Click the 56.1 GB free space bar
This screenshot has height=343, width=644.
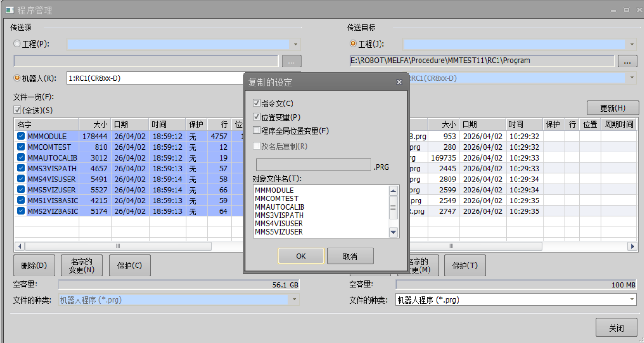pos(185,285)
